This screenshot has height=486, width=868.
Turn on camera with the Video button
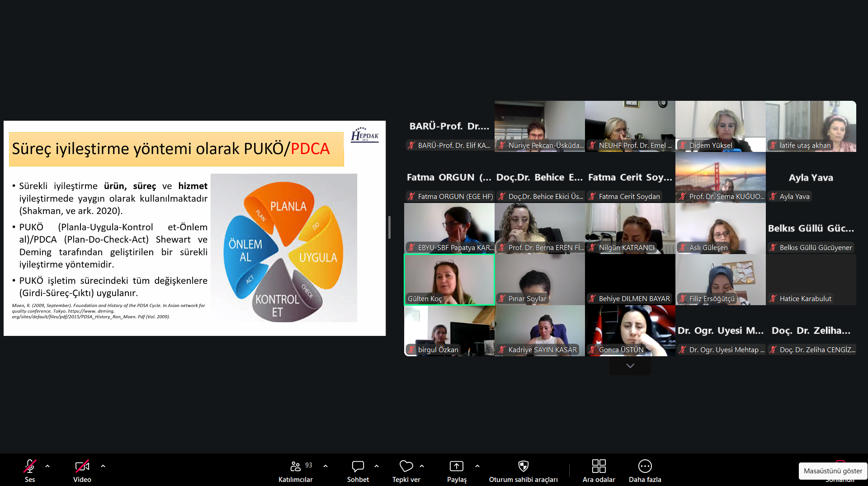(x=82, y=470)
